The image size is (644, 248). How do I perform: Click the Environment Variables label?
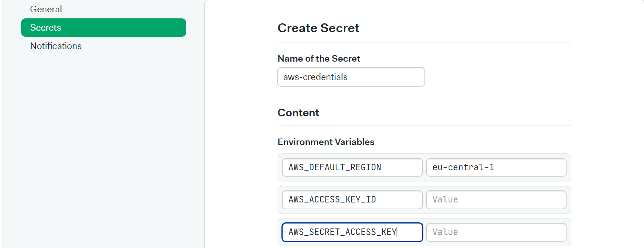326,142
